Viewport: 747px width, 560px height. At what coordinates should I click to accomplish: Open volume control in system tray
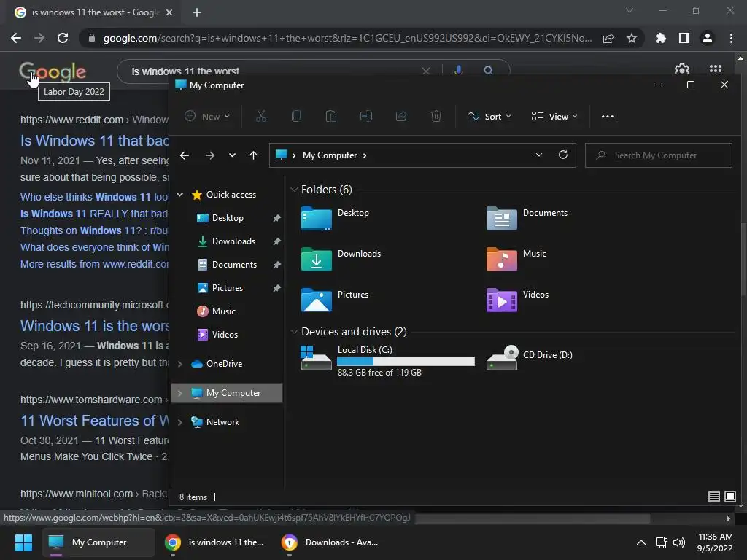(x=679, y=542)
